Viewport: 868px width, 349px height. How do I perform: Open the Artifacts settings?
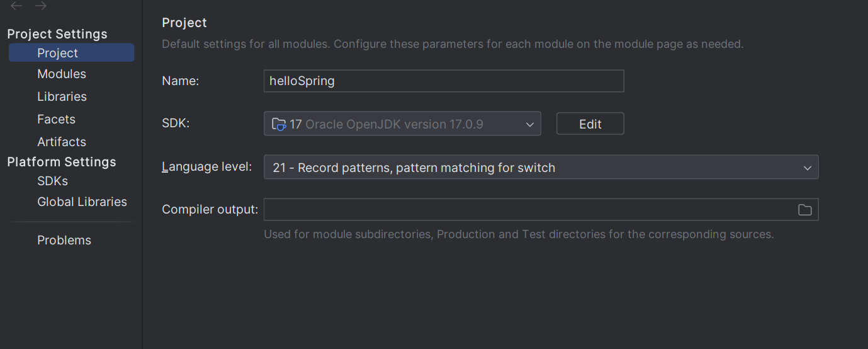[x=62, y=142]
